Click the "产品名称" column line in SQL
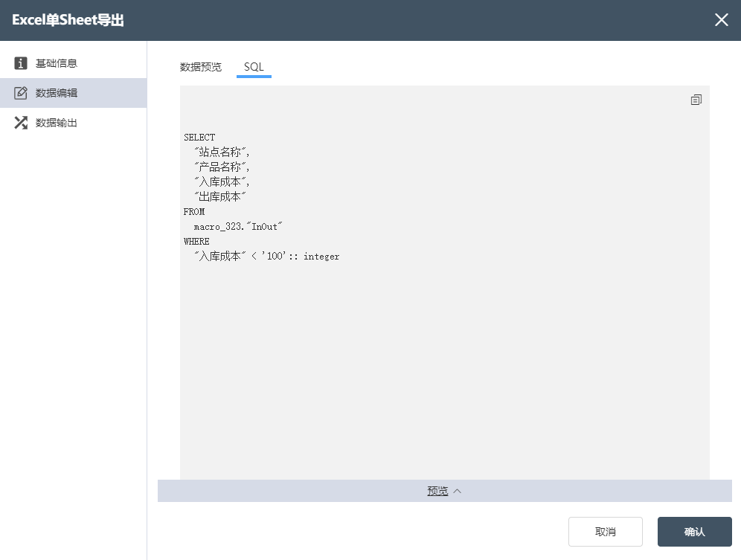 point(221,167)
